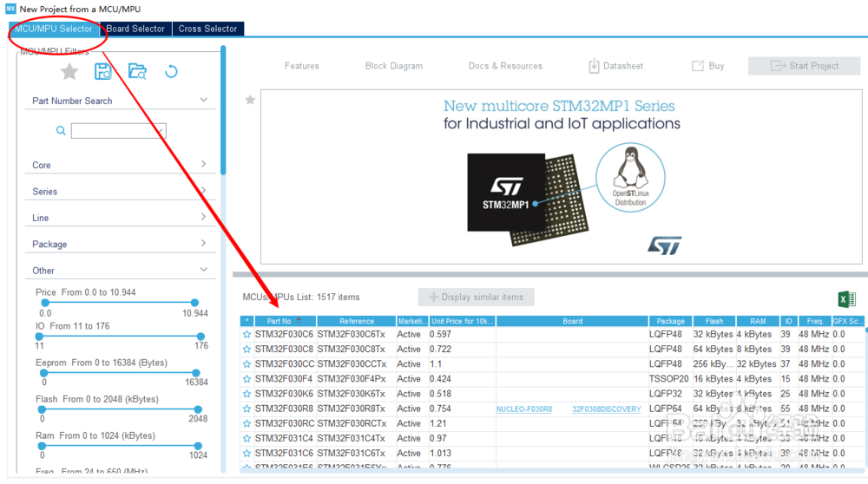Switch to MCU/MPU Selector tab

[x=53, y=29]
